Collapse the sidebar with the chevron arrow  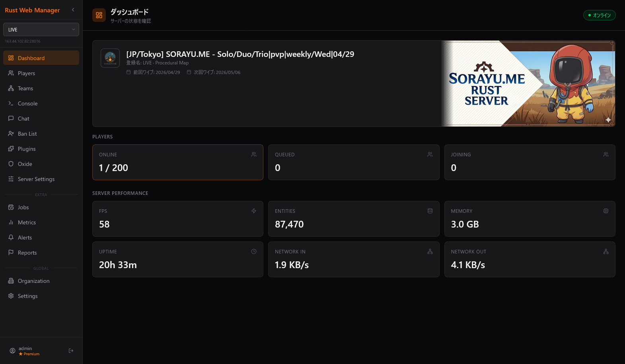[73, 10]
